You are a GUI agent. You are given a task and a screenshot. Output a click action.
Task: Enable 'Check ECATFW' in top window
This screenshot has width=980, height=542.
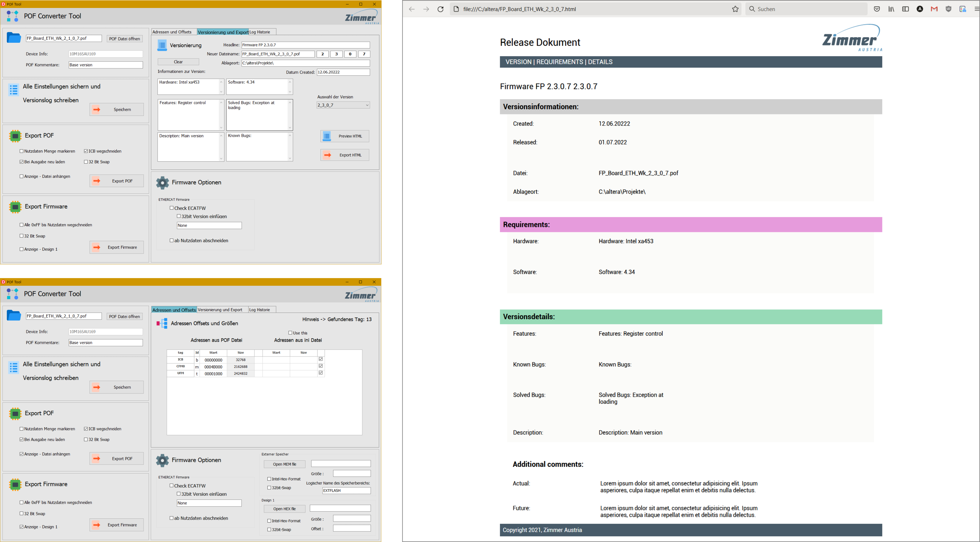point(172,208)
